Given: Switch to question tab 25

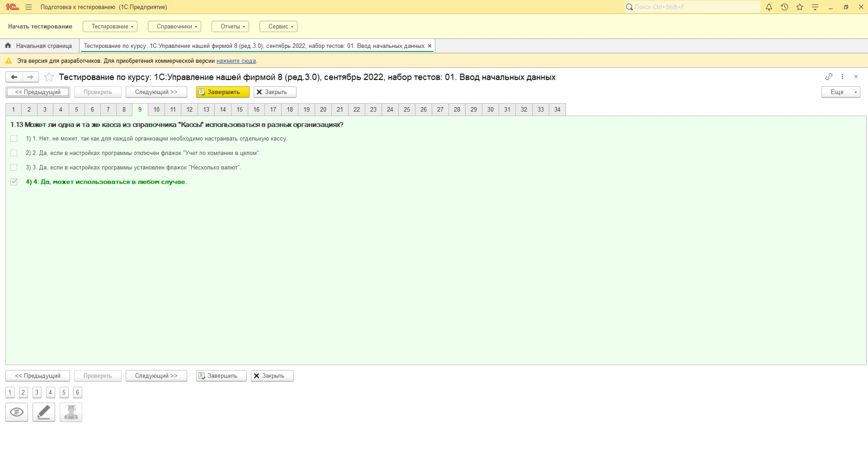Looking at the screenshot, I should click(x=407, y=109).
